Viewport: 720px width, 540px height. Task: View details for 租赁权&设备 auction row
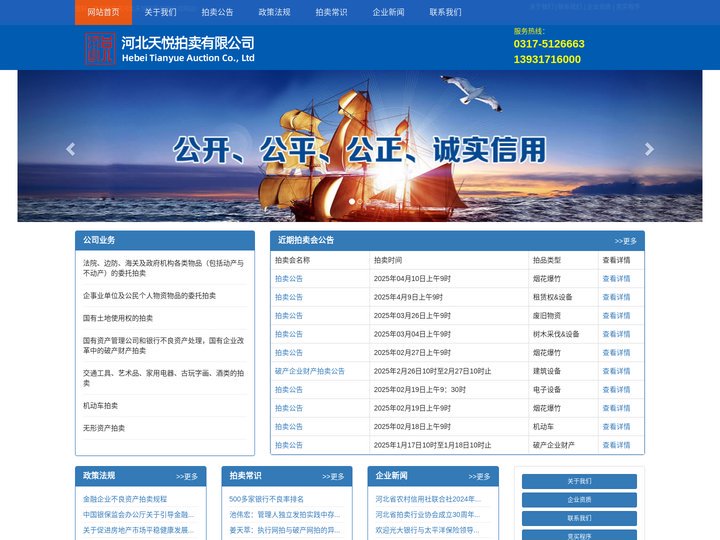click(x=616, y=297)
